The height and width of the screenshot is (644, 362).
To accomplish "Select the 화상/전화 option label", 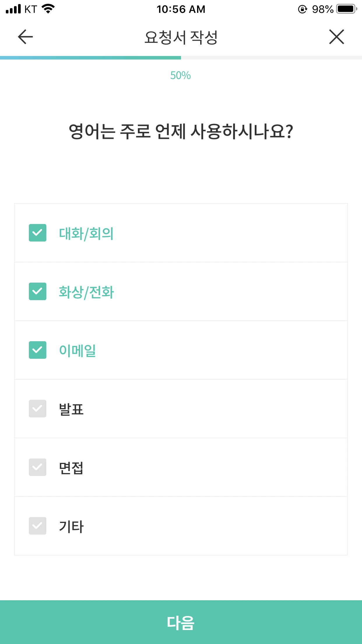I will (86, 292).
